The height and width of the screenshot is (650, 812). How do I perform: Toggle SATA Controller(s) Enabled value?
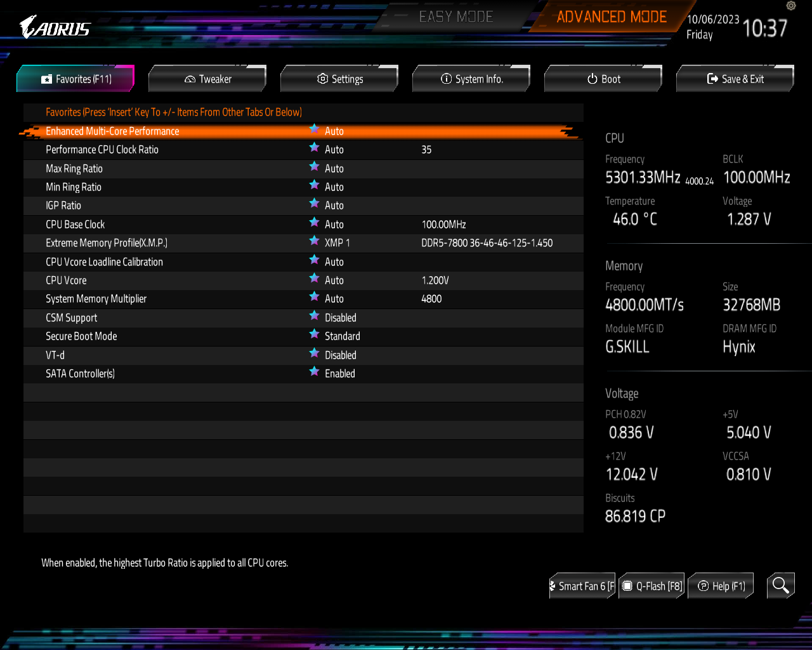[x=340, y=374]
